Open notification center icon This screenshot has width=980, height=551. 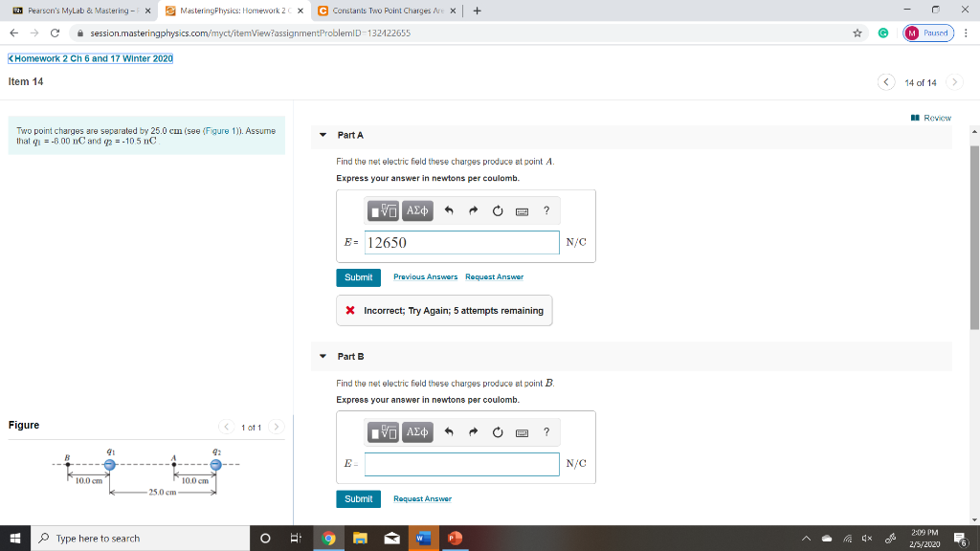tap(961, 539)
